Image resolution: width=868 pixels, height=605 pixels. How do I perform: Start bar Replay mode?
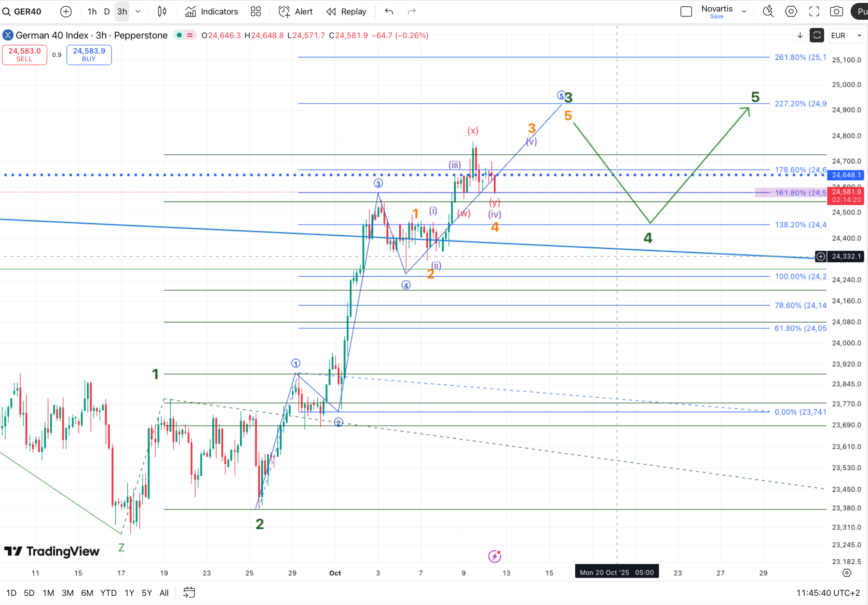[346, 12]
